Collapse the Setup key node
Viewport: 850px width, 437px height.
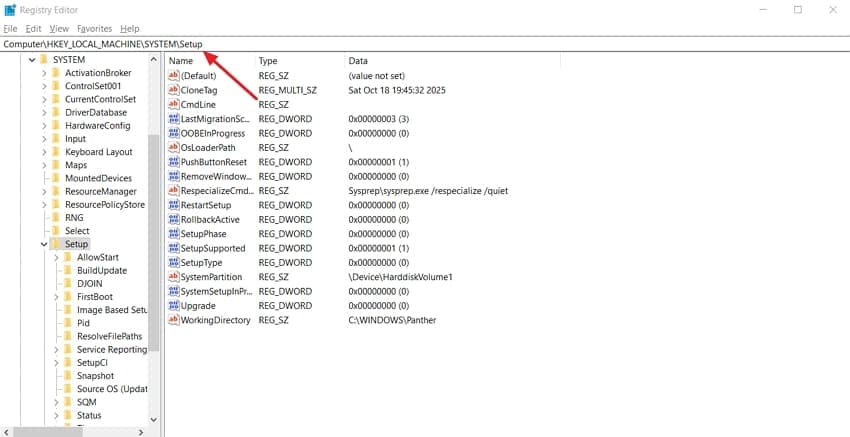[44, 244]
